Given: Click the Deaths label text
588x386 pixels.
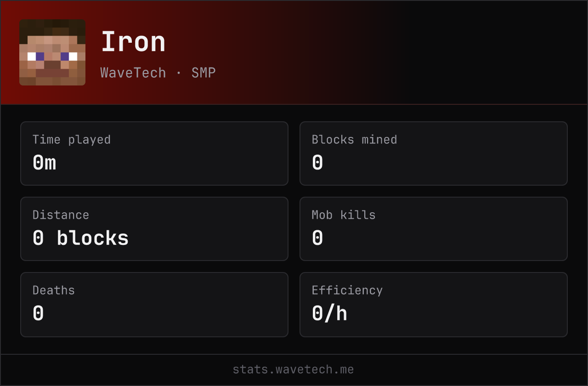Looking at the screenshot, I should click(x=54, y=290).
